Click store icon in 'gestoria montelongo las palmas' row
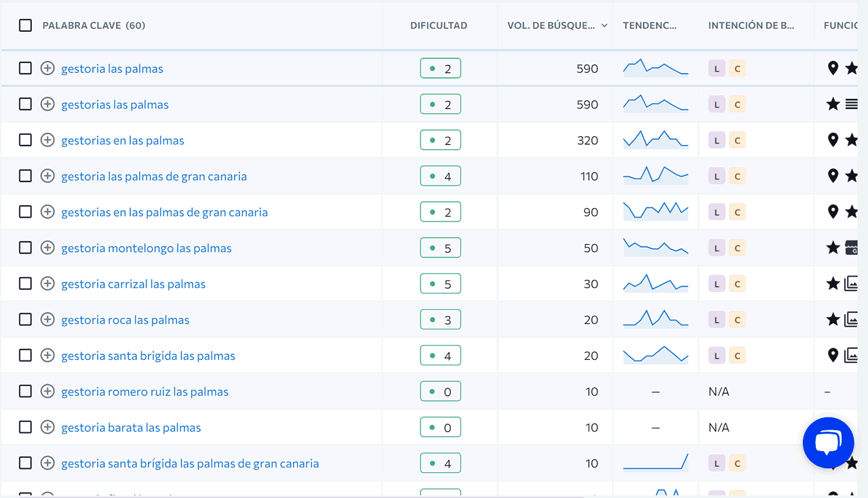This screenshot has height=498, width=868. pyautogui.click(x=852, y=248)
